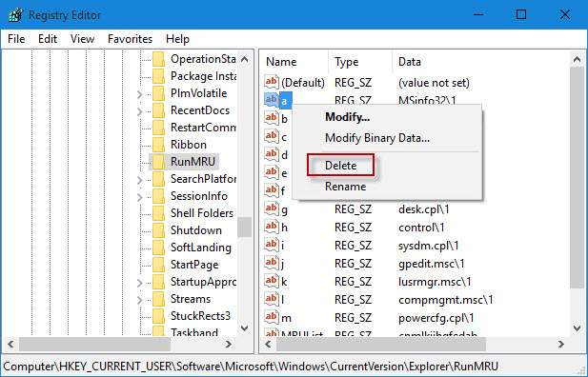This screenshot has height=377, width=588.
Task: Open the Edit menu
Action: click(x=48, y=39)
